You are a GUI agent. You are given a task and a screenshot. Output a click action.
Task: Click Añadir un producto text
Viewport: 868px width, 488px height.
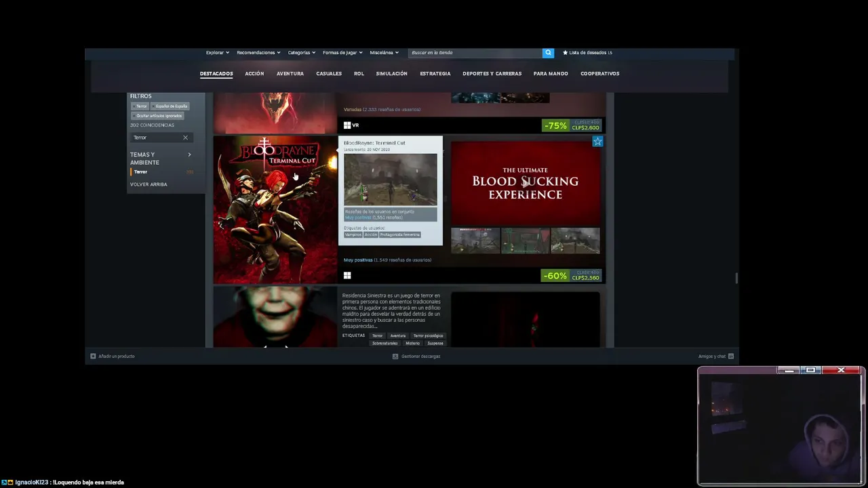click(117, 356)
